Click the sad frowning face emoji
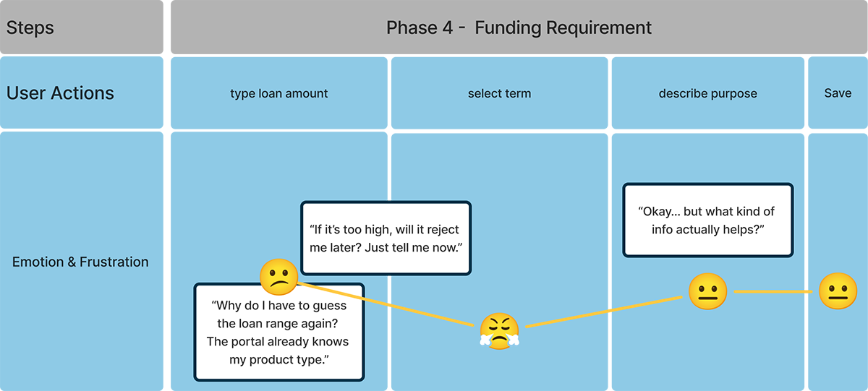 278,277
